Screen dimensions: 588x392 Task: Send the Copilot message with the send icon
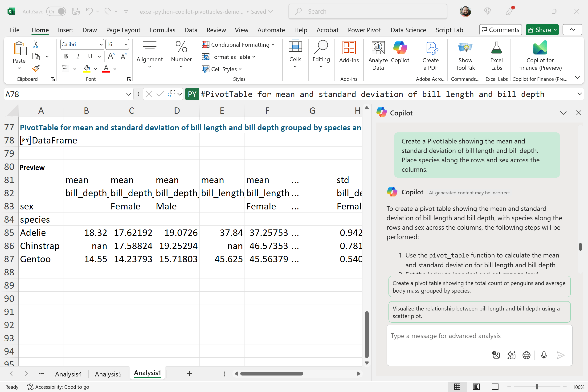coord(561,355)
